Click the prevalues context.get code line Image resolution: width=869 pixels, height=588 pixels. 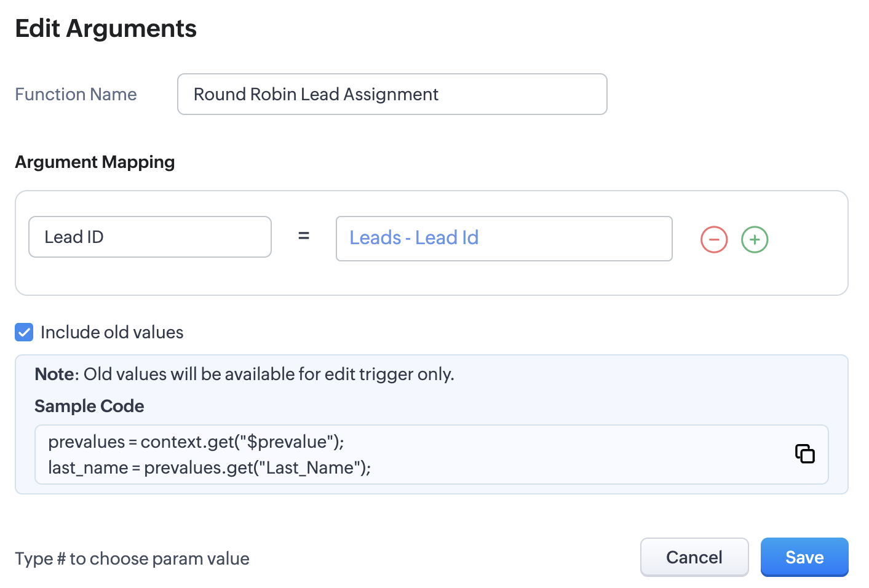pyautogui.click(x=196, y=442)
